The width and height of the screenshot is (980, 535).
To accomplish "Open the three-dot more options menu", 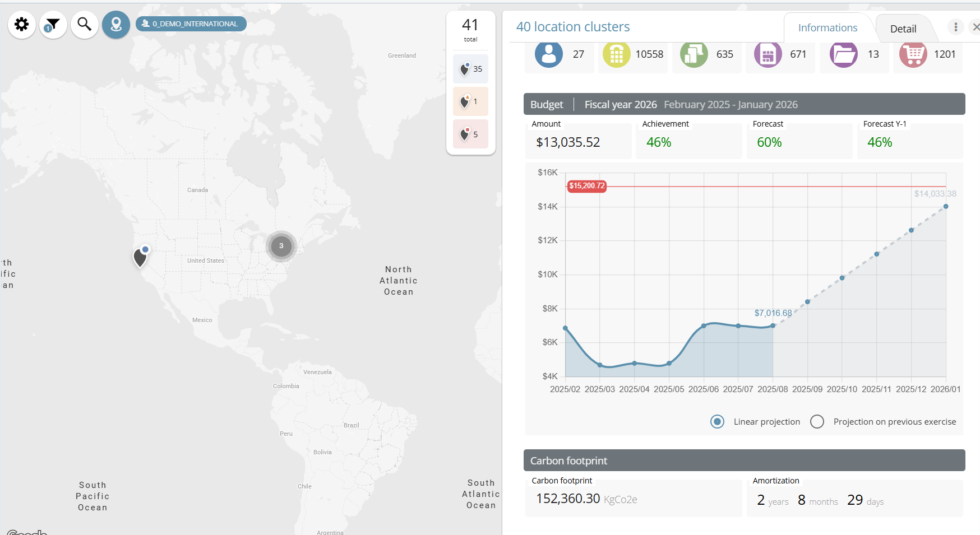I will 956,27.
